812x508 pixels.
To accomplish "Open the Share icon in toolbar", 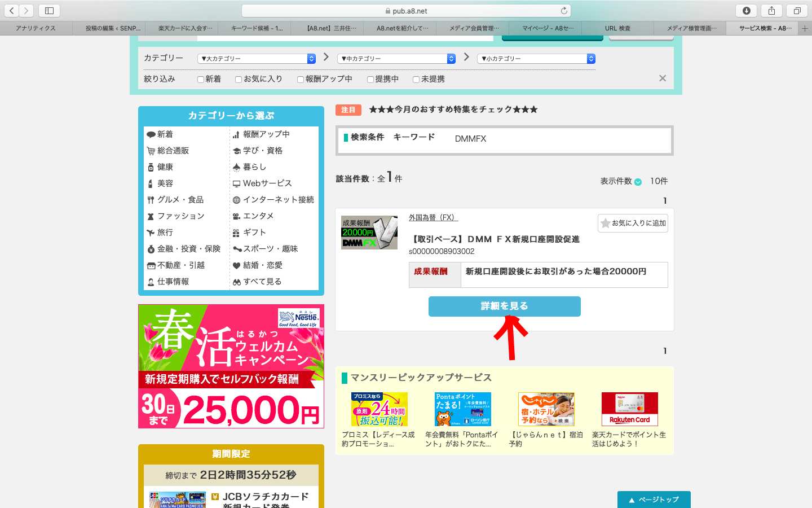I will pyautogui.click(x=771, y=10).
